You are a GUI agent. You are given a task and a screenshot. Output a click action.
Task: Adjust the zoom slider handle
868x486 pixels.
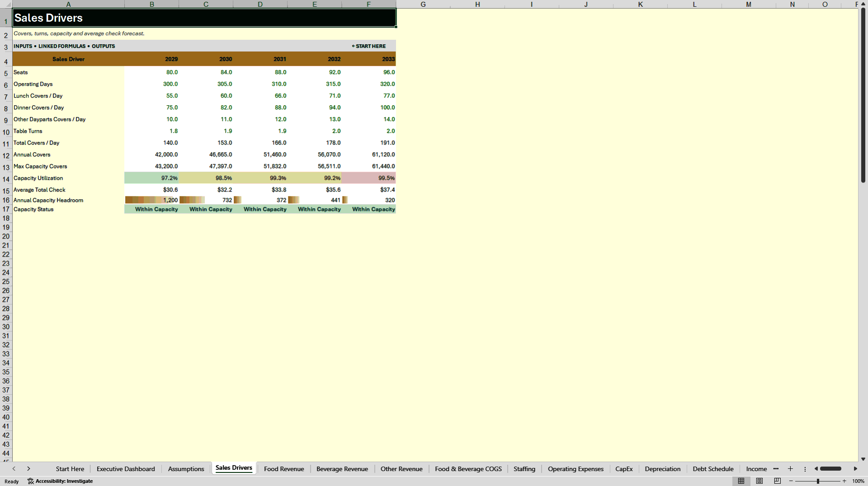click(x=818, y=481)
